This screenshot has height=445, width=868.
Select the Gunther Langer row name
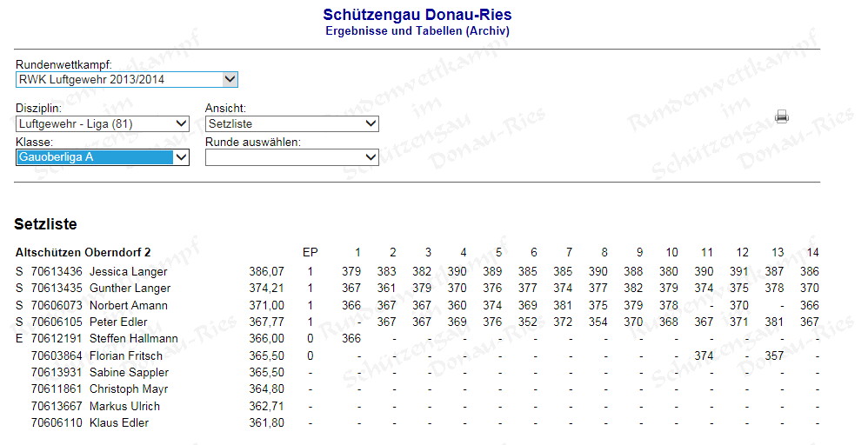130,289
